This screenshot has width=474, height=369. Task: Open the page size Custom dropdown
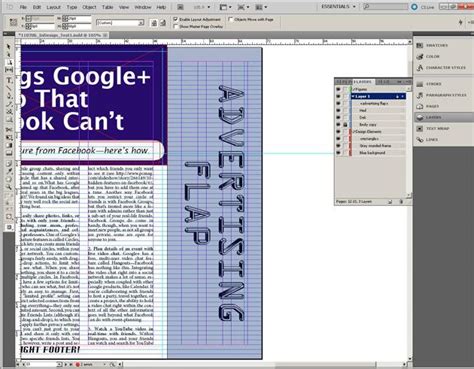coord(120,23)
